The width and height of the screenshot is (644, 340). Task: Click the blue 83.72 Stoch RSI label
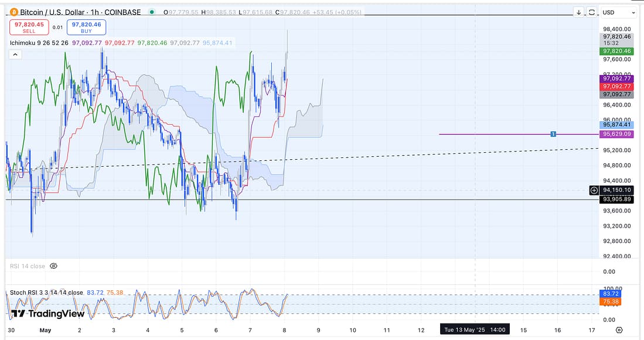coord(611,294)
